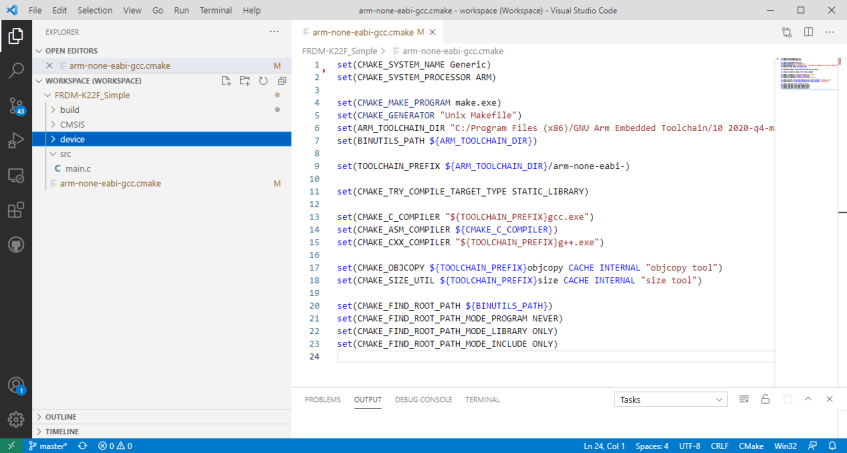Screen dimensions: 847x453
Task: Open the Run and Debug view
Action: pos(16,141)
